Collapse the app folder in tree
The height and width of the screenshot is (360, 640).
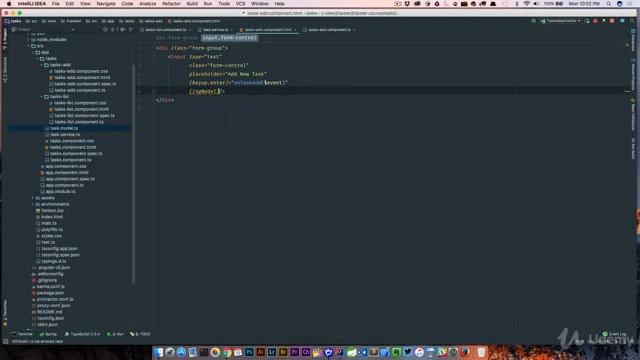click(33, 52)
